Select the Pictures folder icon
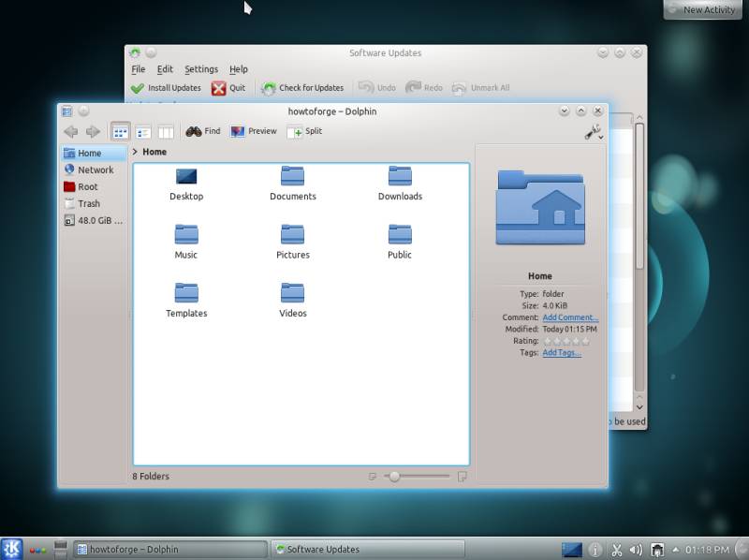Viewport: 749px width, 560px height. [x=293, y=235]
